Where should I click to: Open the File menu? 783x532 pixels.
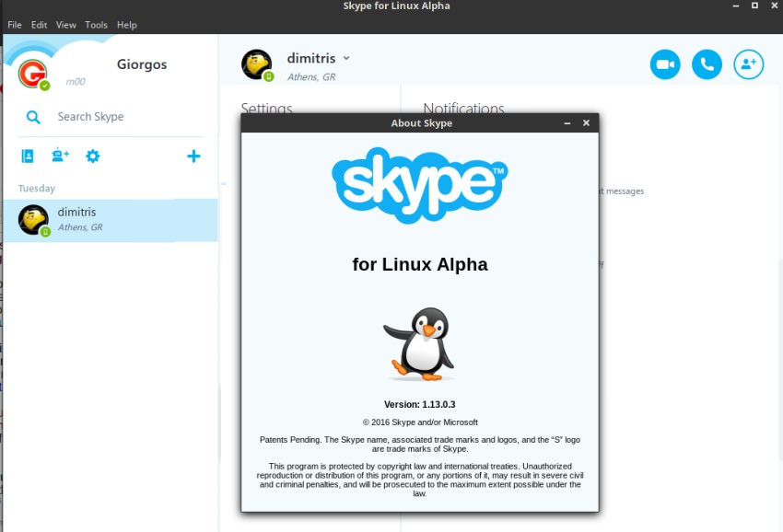15,25
